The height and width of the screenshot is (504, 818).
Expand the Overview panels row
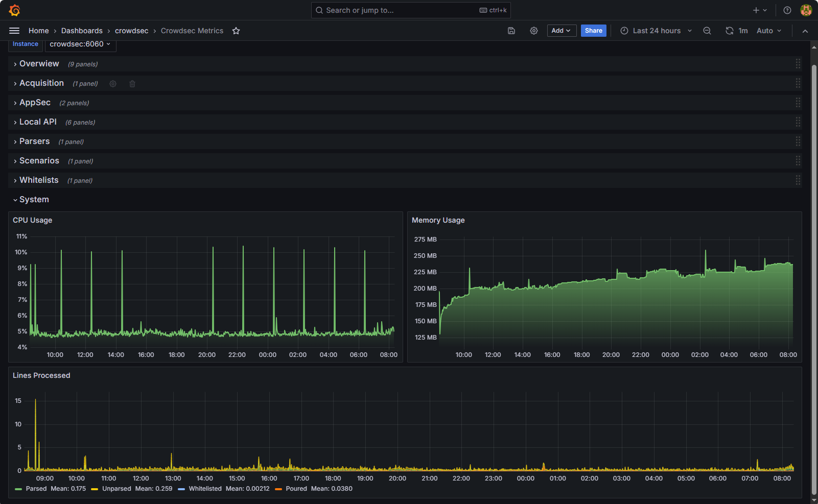[x=39, y=63]
